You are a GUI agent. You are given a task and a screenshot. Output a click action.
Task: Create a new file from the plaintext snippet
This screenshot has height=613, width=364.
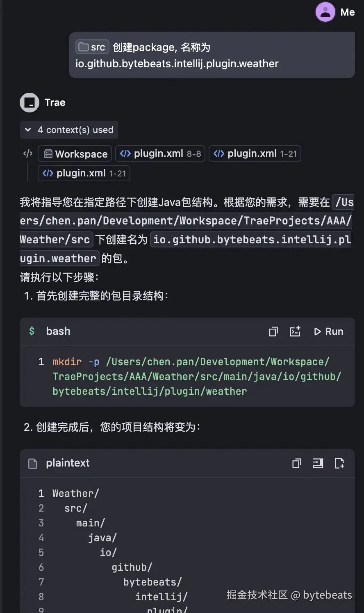coord(340,463)
